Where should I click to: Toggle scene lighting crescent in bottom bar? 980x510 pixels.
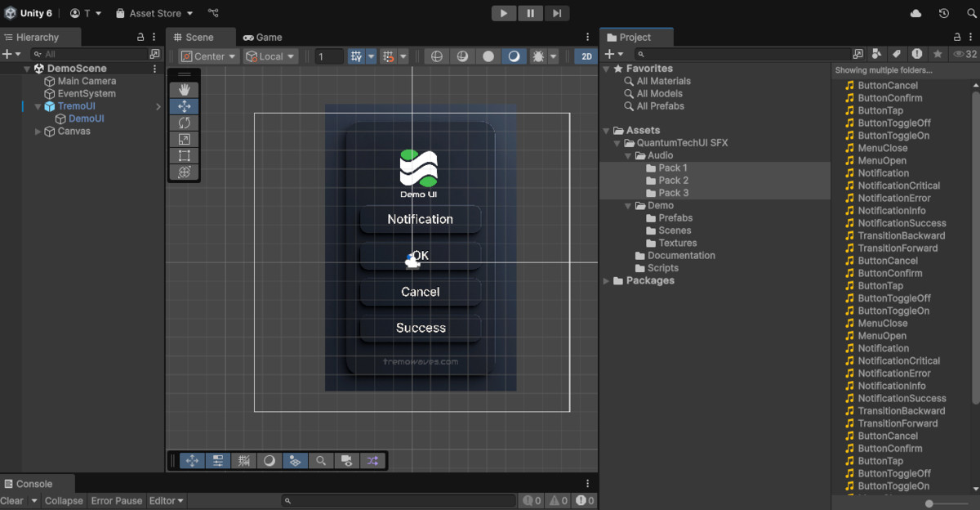click(x=269, y=461)
